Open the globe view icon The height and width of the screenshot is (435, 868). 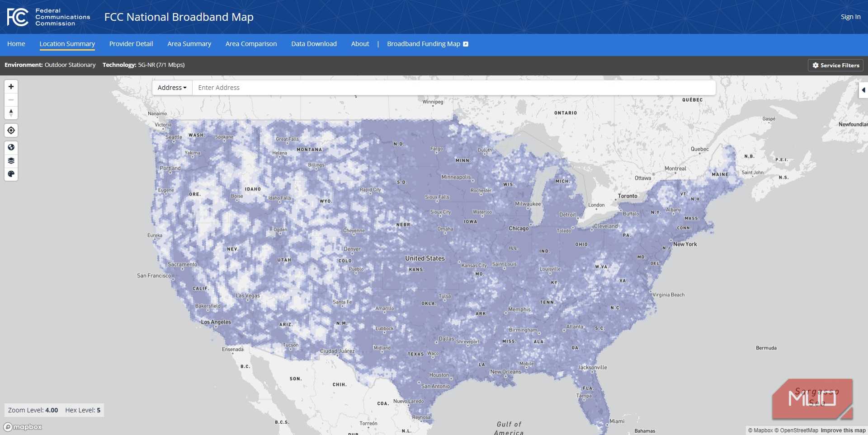[11, 147]
